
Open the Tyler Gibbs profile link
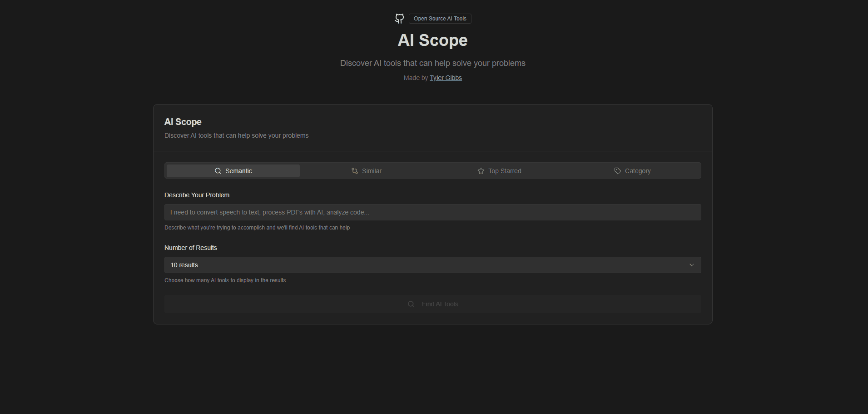pyautogui.click(x=446, y=78)
